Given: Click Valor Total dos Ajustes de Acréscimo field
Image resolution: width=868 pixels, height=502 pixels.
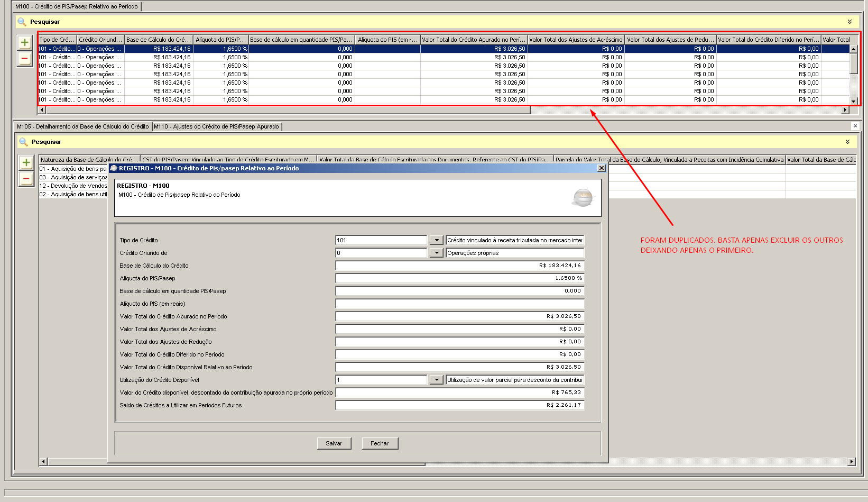Looking at the screenshot, I should 460,329.
